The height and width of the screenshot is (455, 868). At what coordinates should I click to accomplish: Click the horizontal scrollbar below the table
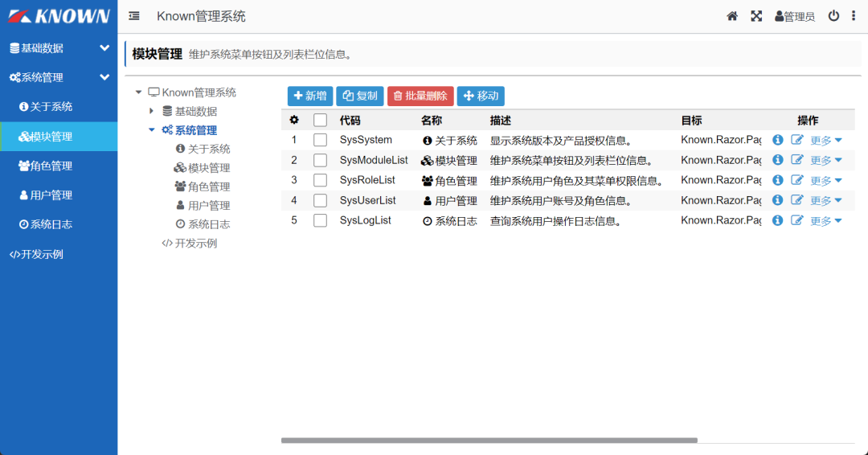[489, 441]
